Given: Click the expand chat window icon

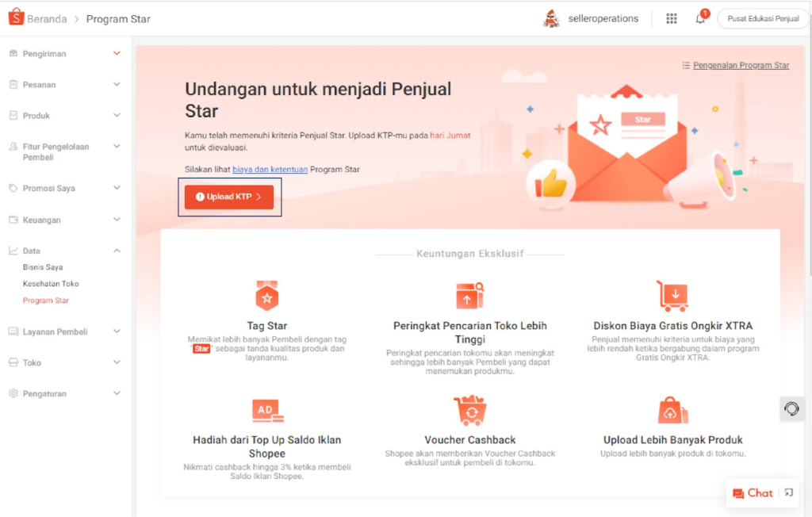Looking at the screenshot, I should coord(789,492).
